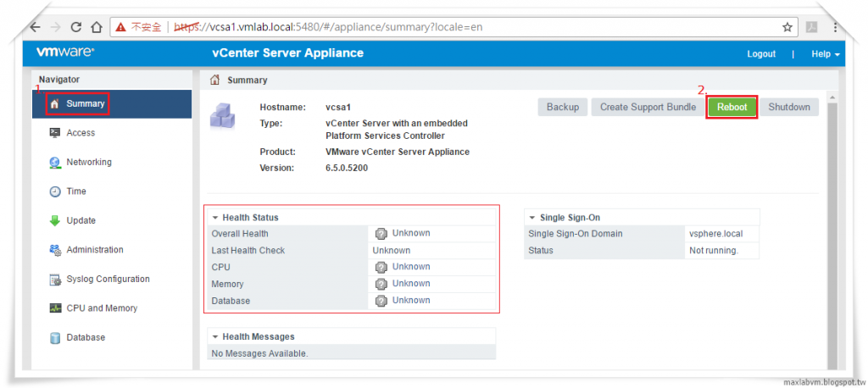868x388 pixels.
Task: Click the hostname value vcsa1
Action: [338, 108]
